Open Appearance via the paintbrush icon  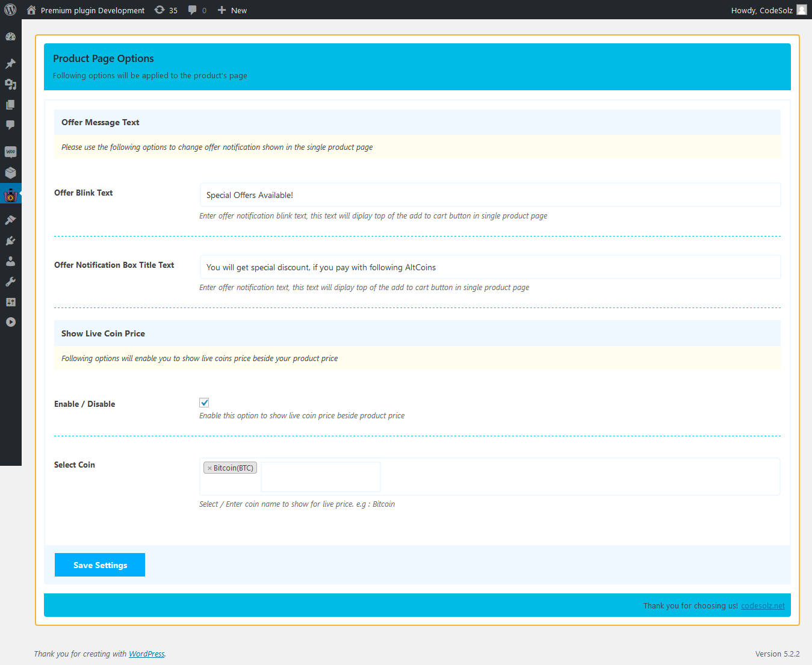coord(10,220)
